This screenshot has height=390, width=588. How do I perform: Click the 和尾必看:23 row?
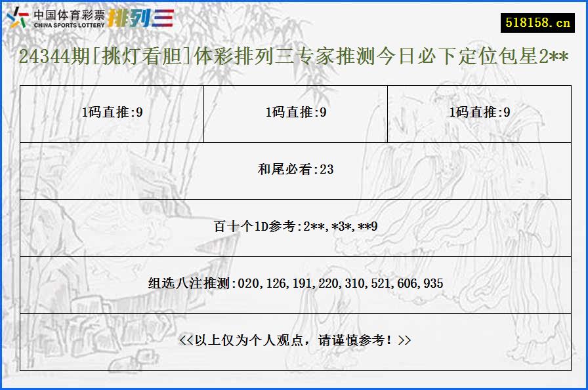click(x=294, y=169)
